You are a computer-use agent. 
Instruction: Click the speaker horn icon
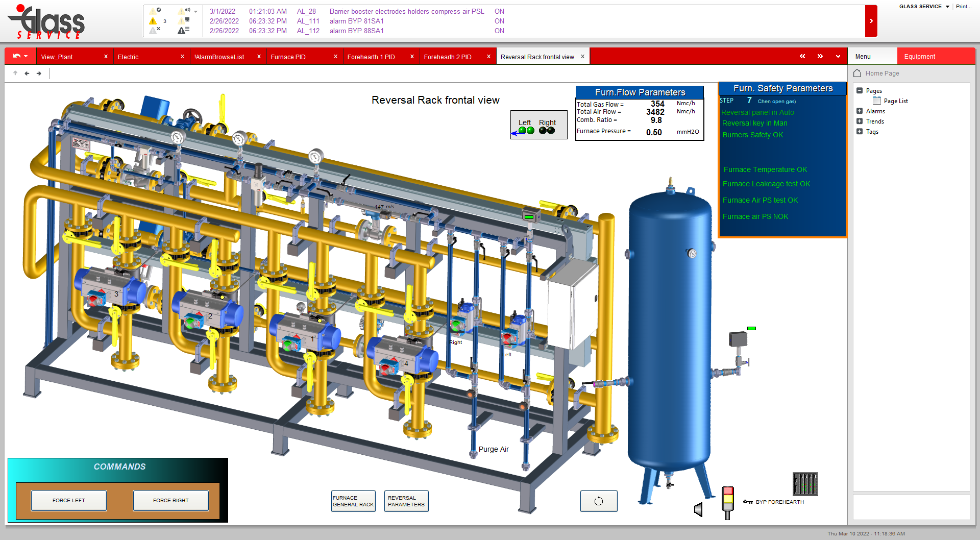click(x=698, y=509)
